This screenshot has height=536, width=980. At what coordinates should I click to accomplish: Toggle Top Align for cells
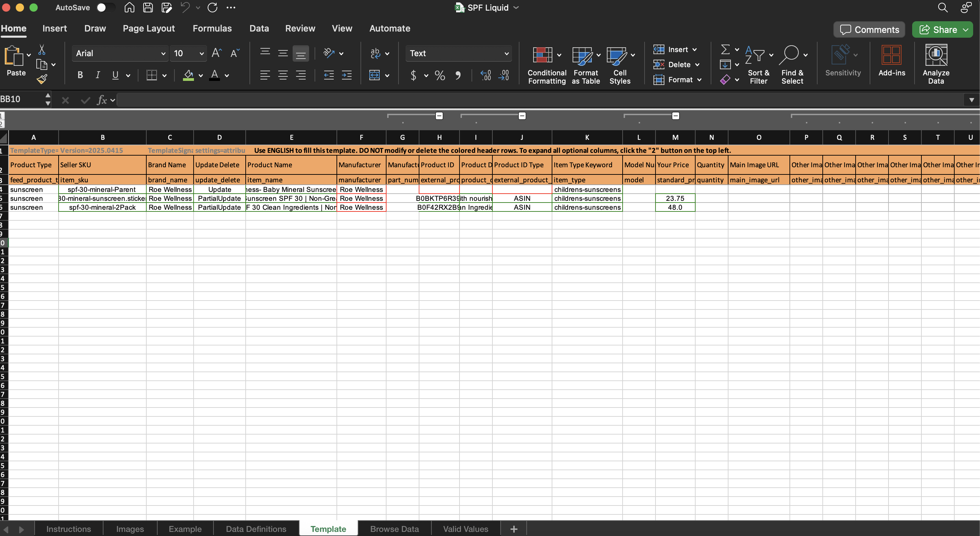(x=265, y=53)
